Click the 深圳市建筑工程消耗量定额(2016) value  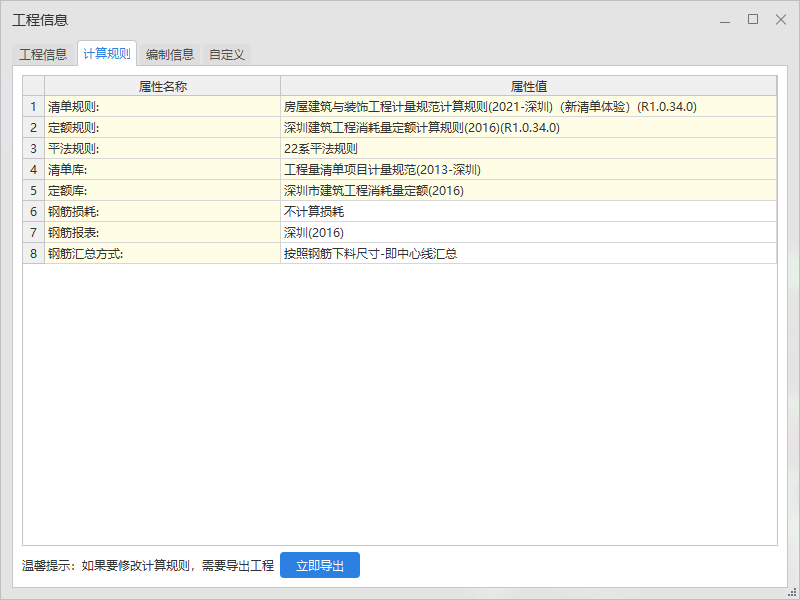coord(529,190)
